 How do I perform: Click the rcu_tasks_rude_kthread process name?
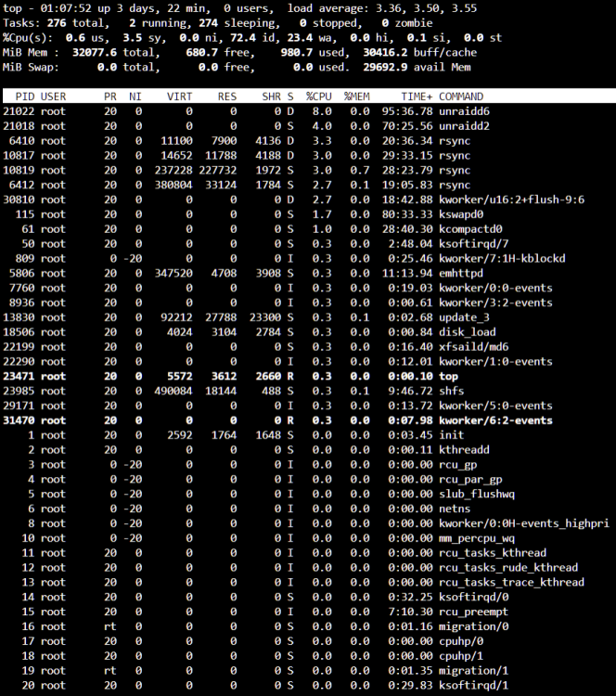[x=508, y=567]
